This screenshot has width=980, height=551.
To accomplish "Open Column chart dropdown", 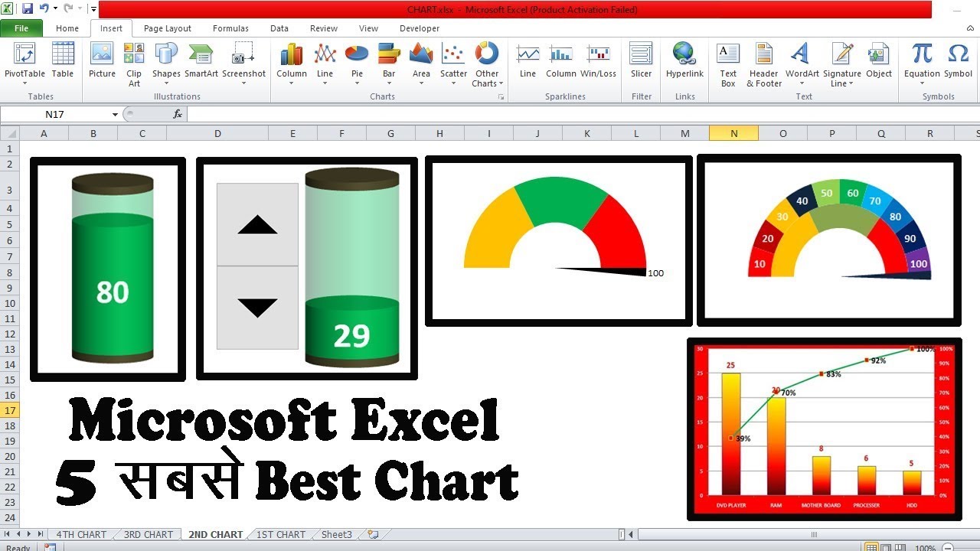I will tap(292, 64).
